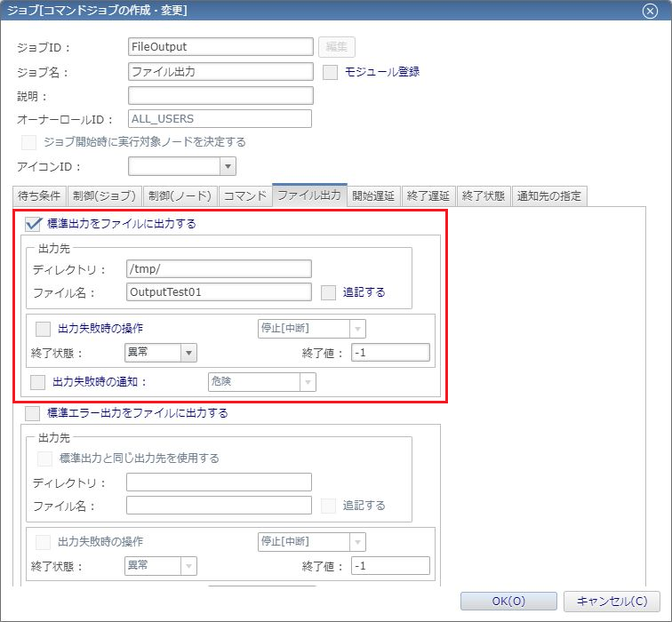Viewport: 672px width, 622px height.
Task: Click empty ファイル名 field in standard error section
Action: pos(219,506)
